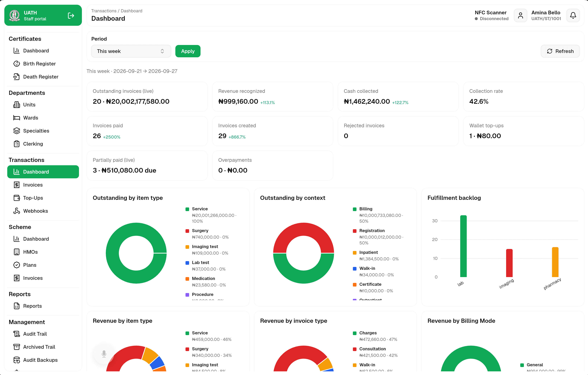
Task: Click the period dropdown chevrons
Action: coord(162,51)
